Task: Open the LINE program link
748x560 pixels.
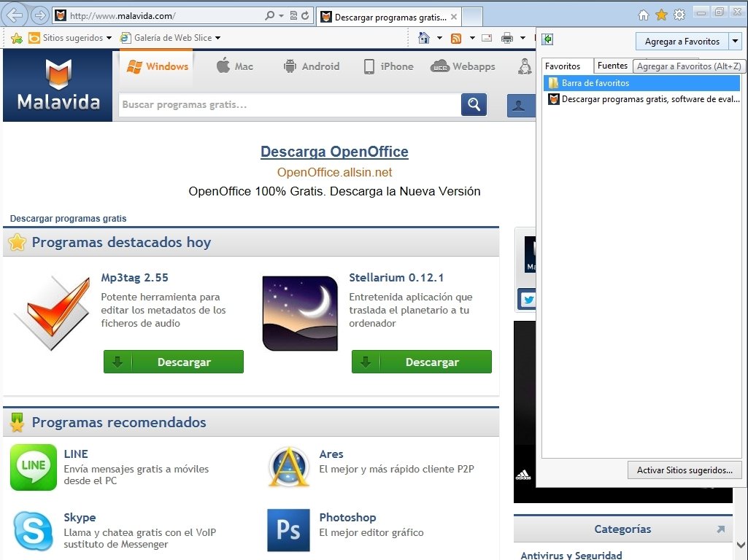Action: tap(76, 454)
